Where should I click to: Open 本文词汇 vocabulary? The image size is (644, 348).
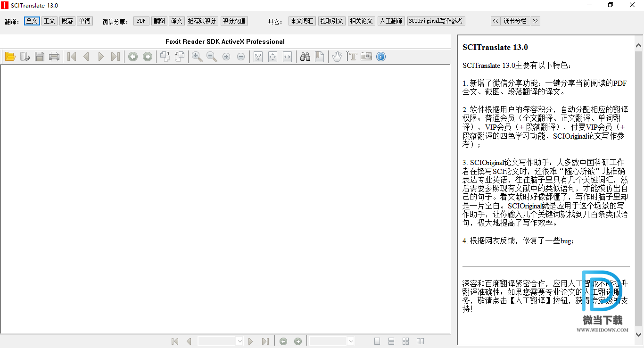click(302, 21)
